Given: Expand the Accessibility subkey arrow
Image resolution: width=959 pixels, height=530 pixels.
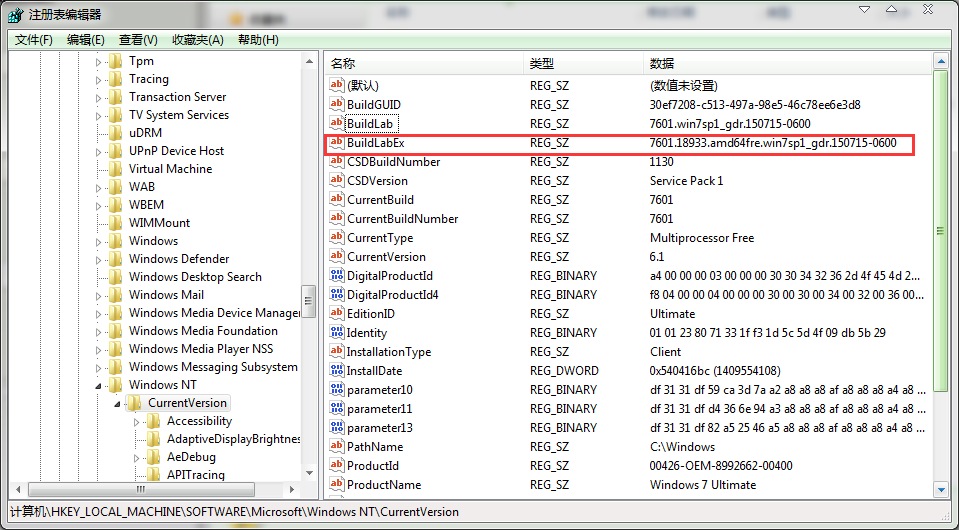Looking at the screenshot, I should 137,421.
